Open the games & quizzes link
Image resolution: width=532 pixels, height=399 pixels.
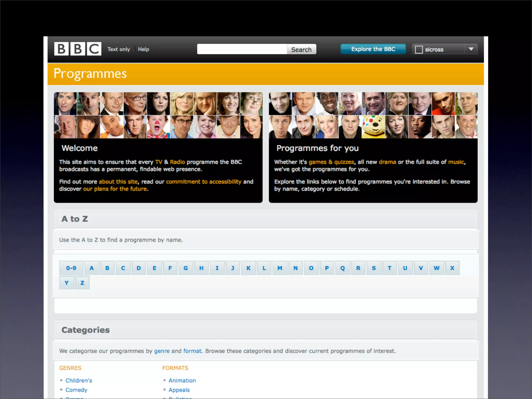[331, 162]
